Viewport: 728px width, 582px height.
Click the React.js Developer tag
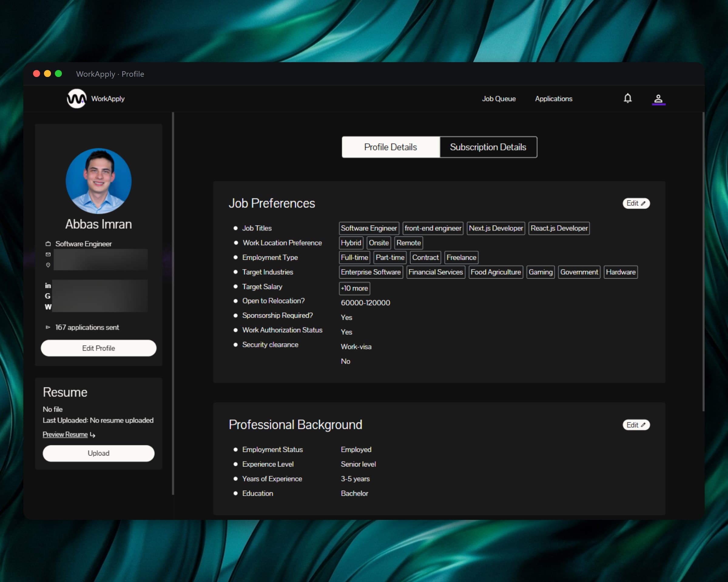(x=559, y=229)
